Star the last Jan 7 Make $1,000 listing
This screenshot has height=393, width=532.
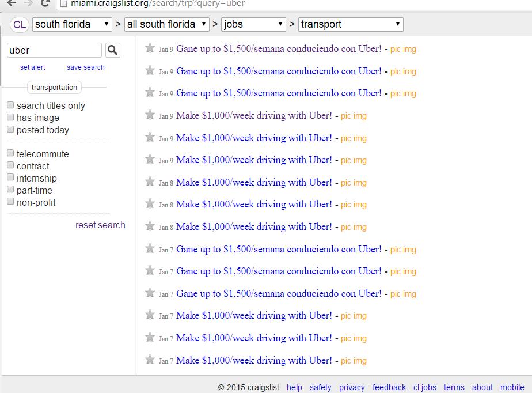coord(150,360)
